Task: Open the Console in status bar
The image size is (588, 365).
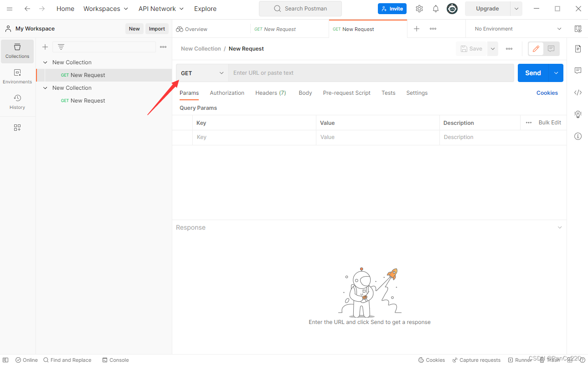Action: tap(116, 360)
